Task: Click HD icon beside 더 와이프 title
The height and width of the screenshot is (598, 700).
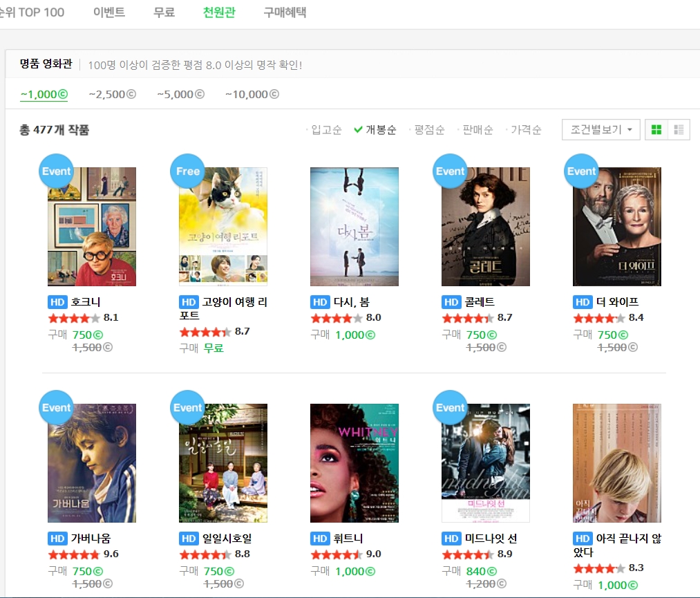Action: (583, 302)
